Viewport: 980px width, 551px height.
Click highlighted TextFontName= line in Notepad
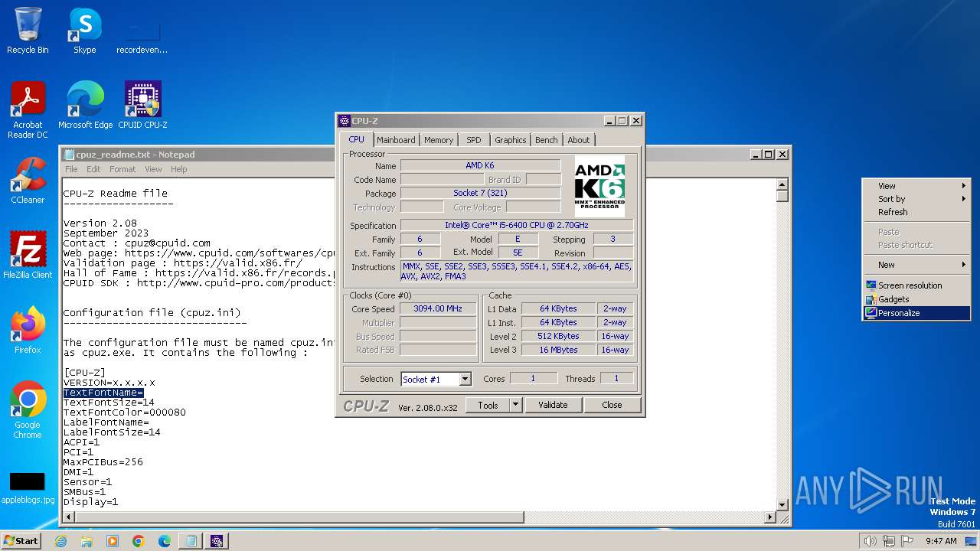tap(103, 393)
